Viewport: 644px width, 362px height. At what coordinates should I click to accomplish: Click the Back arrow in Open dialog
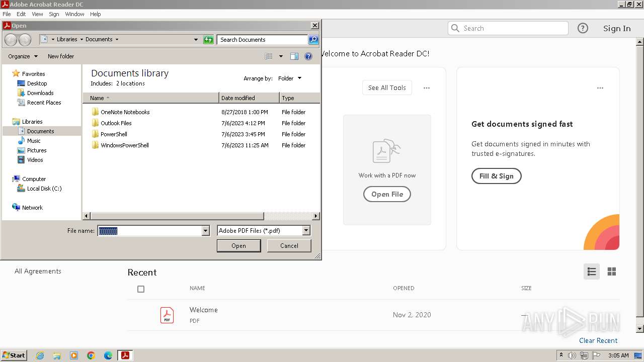coord(11,40)
